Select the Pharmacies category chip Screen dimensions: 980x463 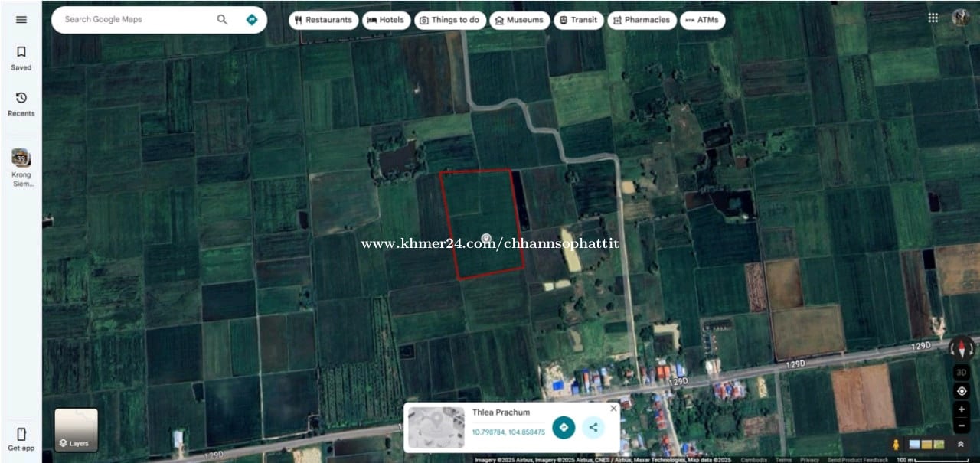pyautogui.click(x=641, y=20)
